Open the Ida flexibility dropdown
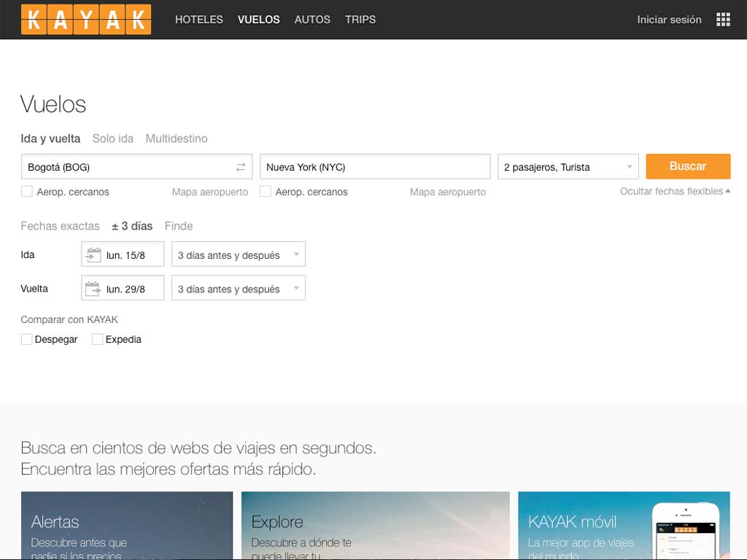 [238, 254]
